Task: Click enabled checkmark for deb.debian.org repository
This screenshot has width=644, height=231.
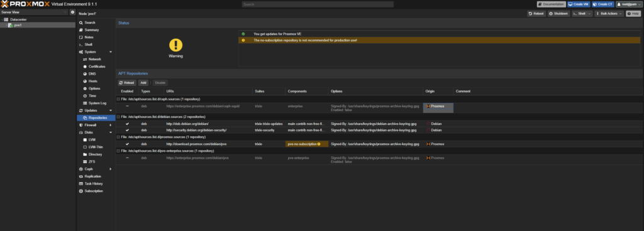Action: [127, 124]
